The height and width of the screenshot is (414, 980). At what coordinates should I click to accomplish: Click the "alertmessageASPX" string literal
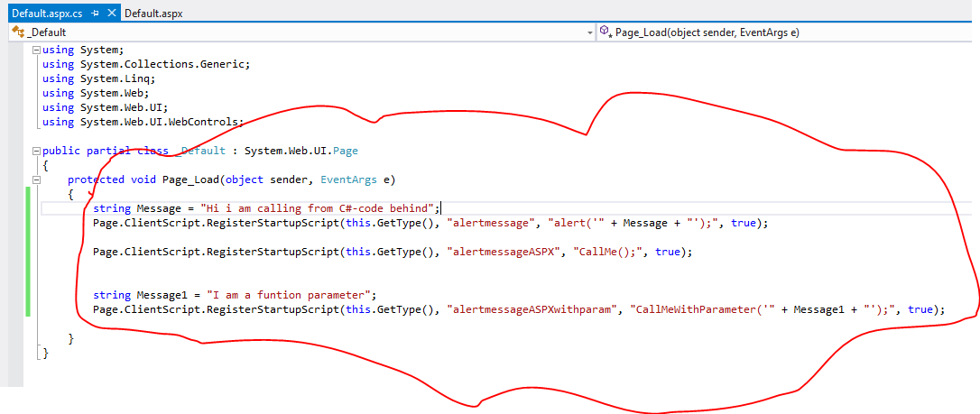(x=504, y=253)
